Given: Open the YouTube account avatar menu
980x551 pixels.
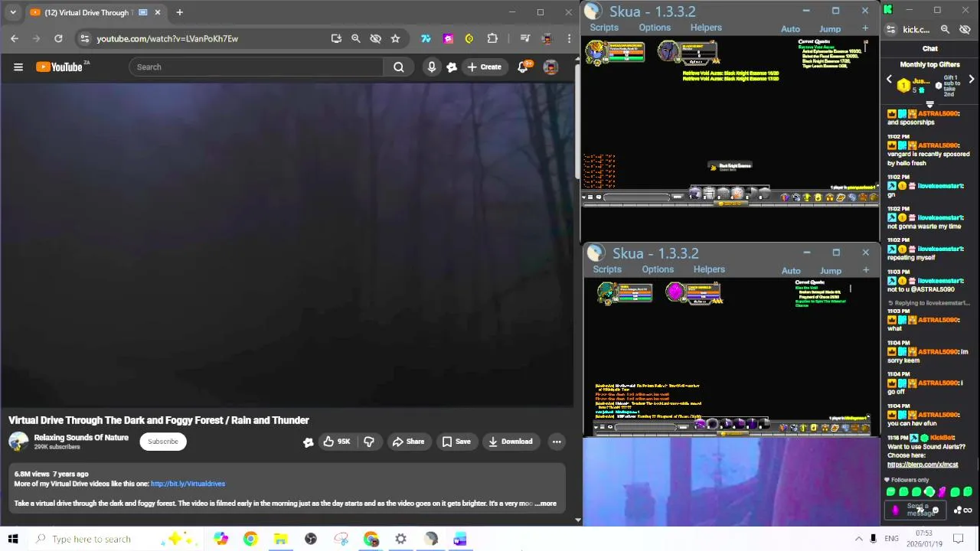Looking at the screenshot, I should [550, 67].
